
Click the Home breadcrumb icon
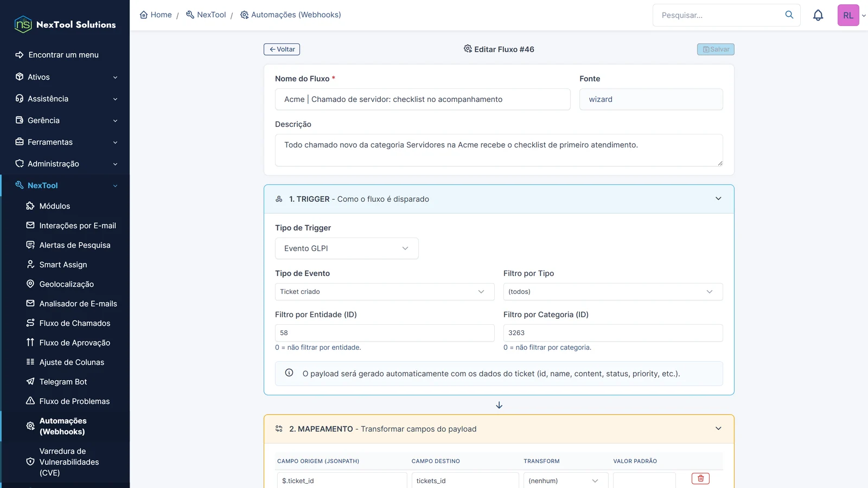coord(144,15)
